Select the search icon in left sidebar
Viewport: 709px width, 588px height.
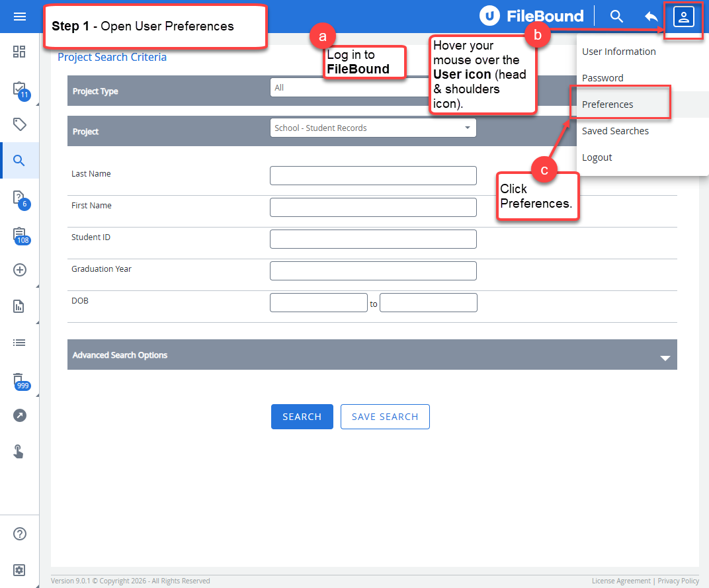[19, 161]
